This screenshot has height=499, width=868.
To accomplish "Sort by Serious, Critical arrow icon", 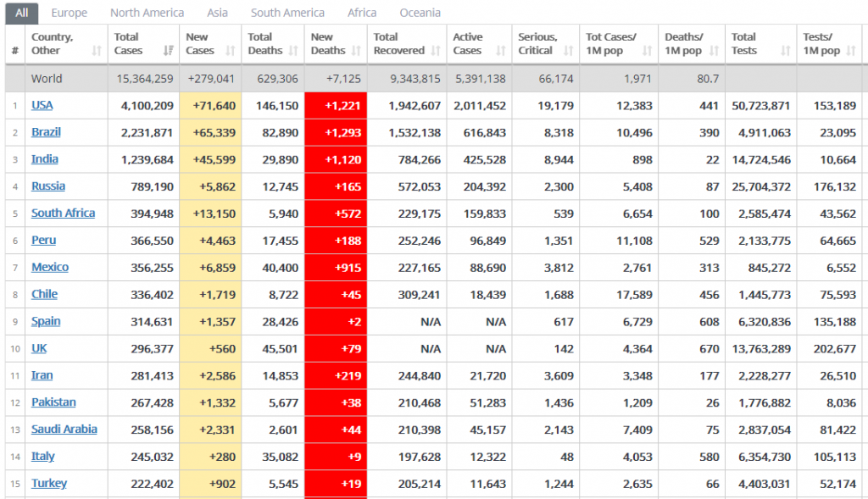I will pyautogui.click(x=568, y=51).
